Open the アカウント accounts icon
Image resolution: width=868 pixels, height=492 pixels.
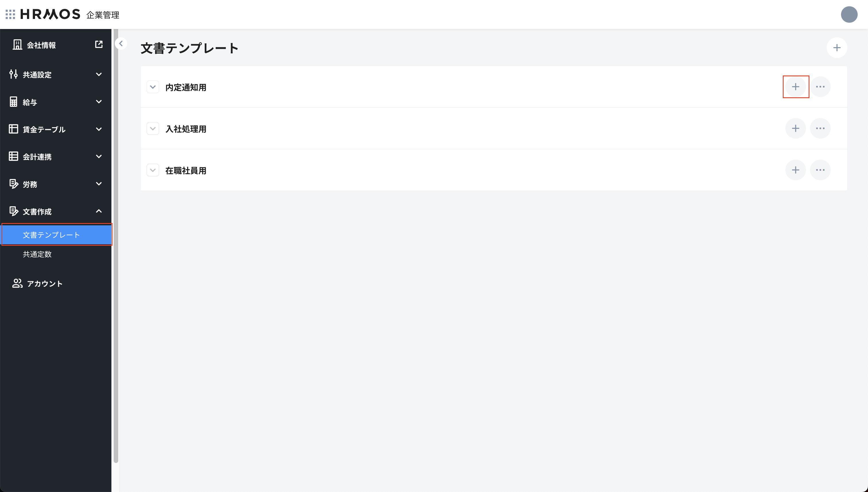(x=17, y=284)
